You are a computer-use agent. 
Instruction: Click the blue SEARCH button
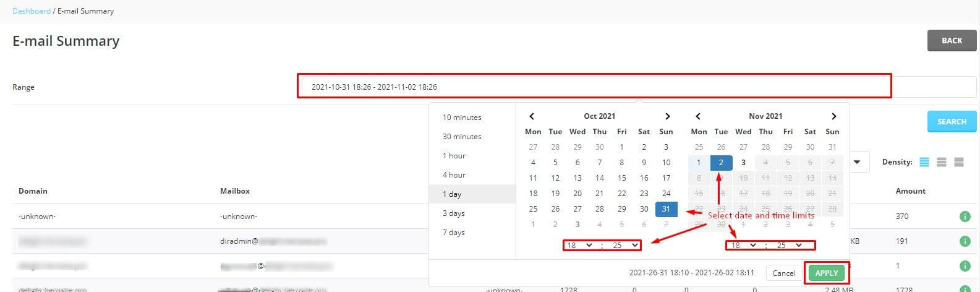click(952, 122)
